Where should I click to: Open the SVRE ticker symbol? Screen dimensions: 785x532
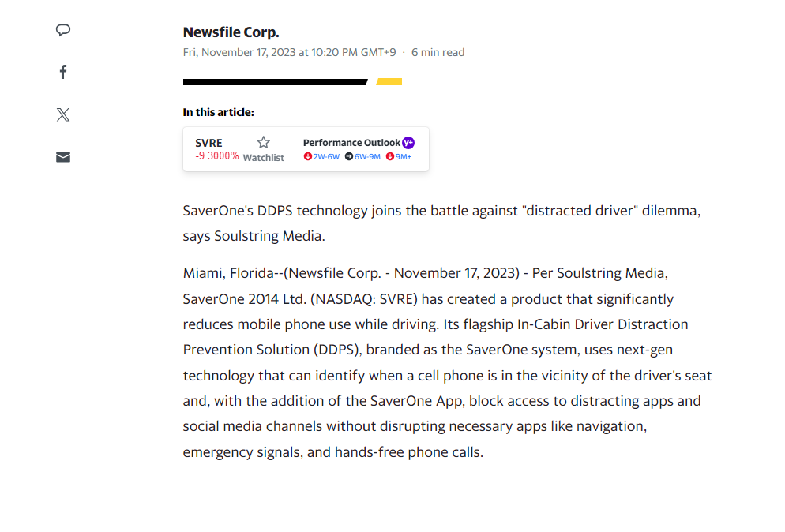coord(208,143)
